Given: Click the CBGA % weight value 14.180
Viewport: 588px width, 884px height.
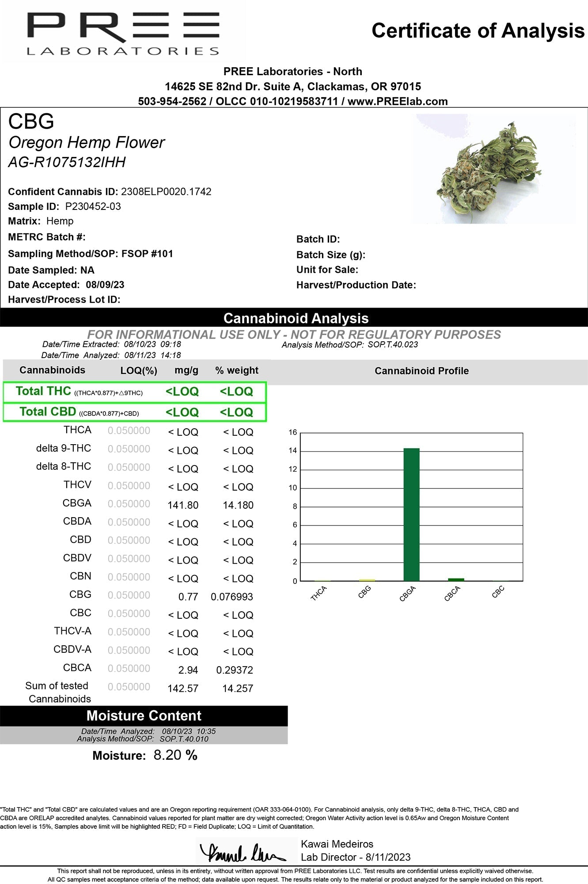Looking at the screenshot, I should pyautogui.click(x=238, y=505).
